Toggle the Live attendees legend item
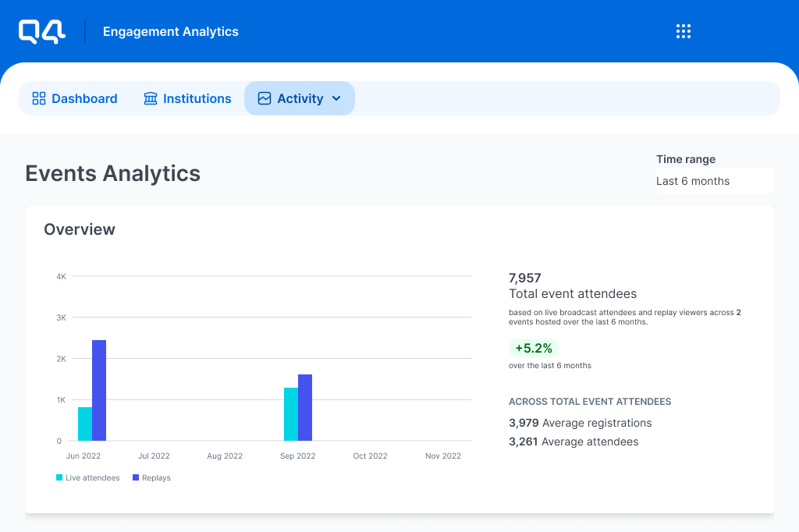 92,477
